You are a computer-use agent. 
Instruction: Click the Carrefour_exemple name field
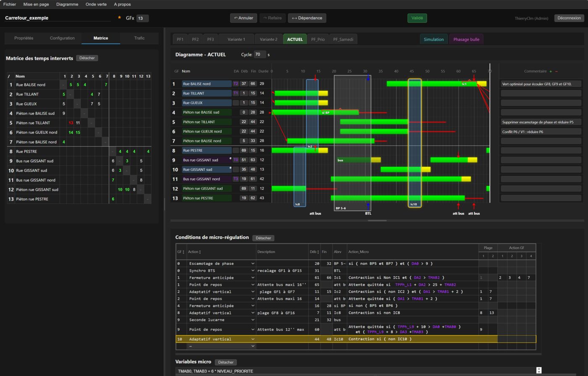pos(58,18)
